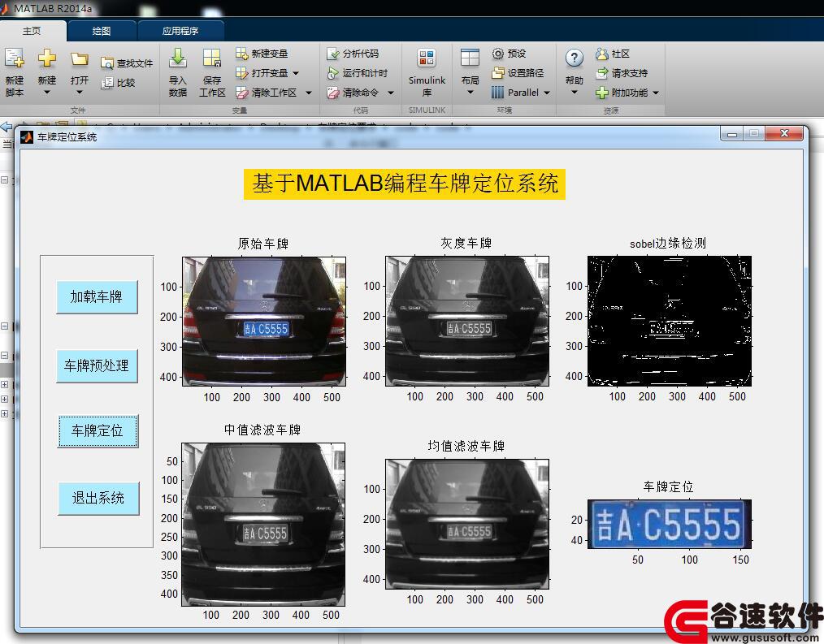Close the 车牌定位系统 window

tap(784, 134)
